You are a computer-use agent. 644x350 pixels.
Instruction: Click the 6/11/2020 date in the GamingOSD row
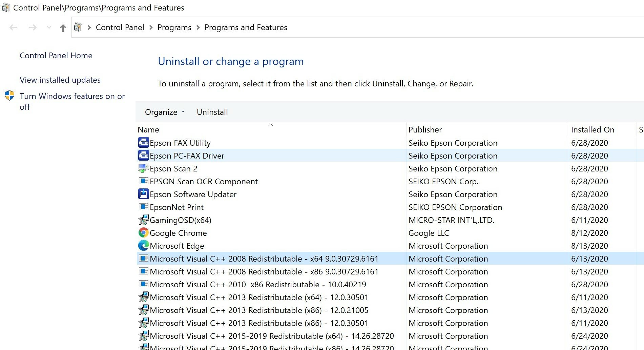click(x=589, y=220)
